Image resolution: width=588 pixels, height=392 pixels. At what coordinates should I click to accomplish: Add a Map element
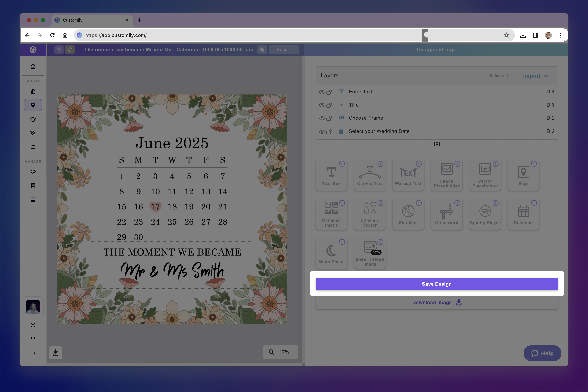coord(523,175)
